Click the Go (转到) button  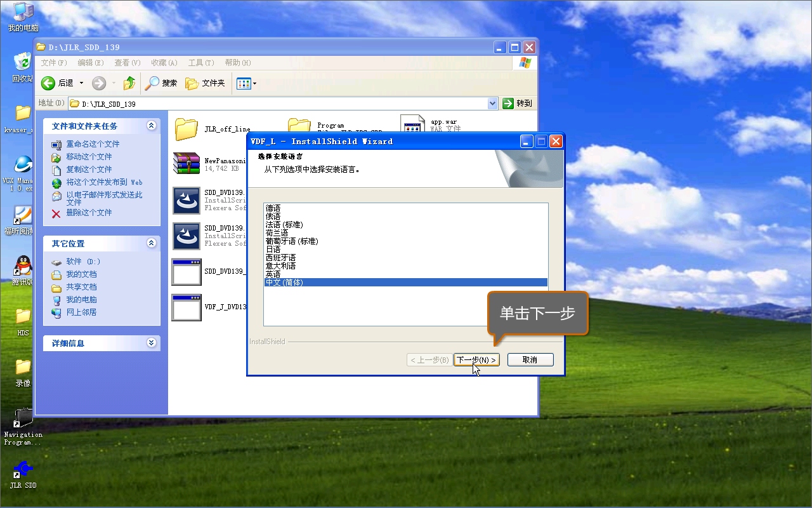pyautogui.click(x=517, y=104)
